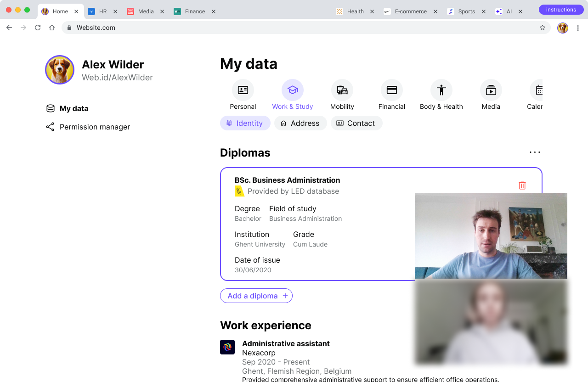Click the Permission manager share icon
Screen dimensions: 588x382
[x=50, y=127]
